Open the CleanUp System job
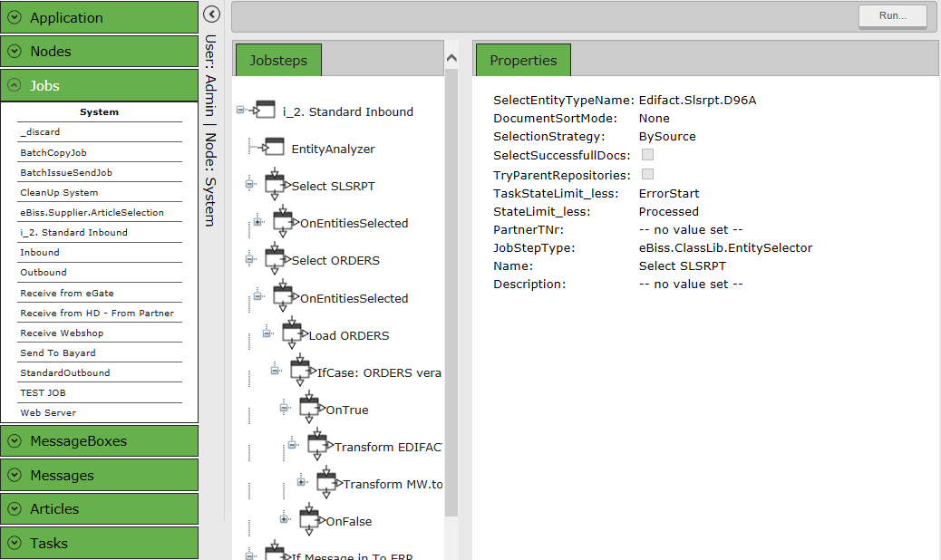This screenshot has width=941, height=560. point(59,192)
